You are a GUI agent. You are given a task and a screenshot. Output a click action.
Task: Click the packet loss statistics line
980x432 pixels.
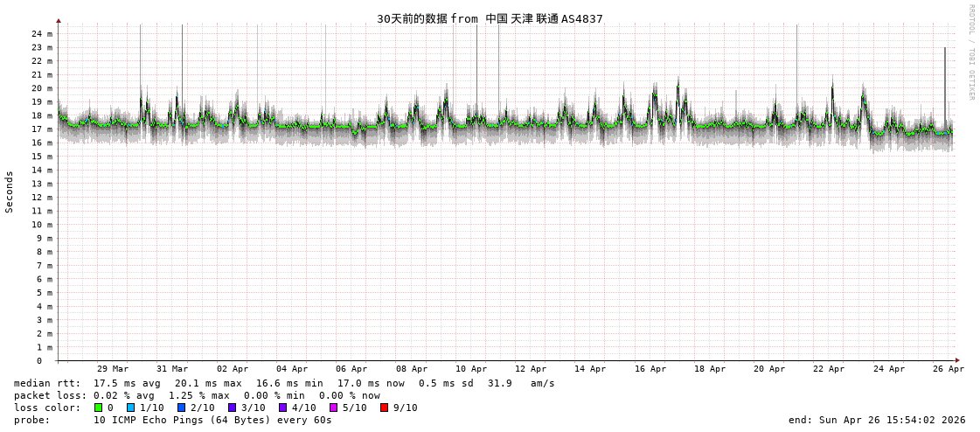pyautogui.click(x=197, y=395)
